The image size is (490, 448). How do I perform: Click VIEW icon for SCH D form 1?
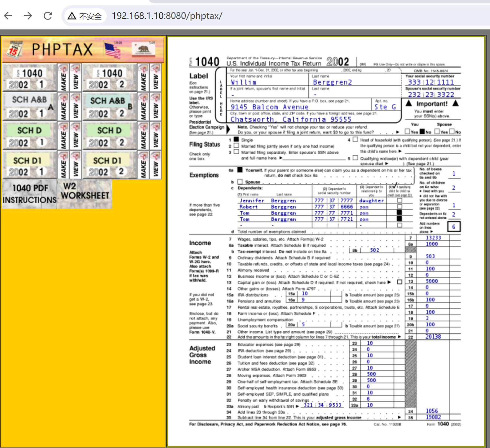[76, 136]
